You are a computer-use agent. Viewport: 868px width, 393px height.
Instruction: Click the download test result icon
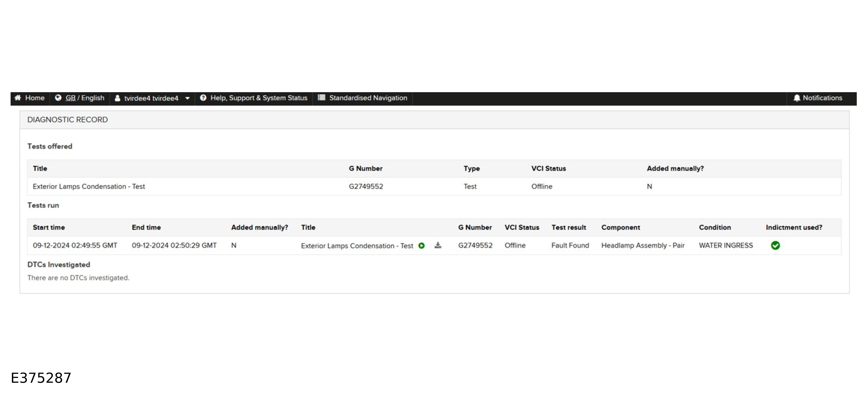point(438,245)
